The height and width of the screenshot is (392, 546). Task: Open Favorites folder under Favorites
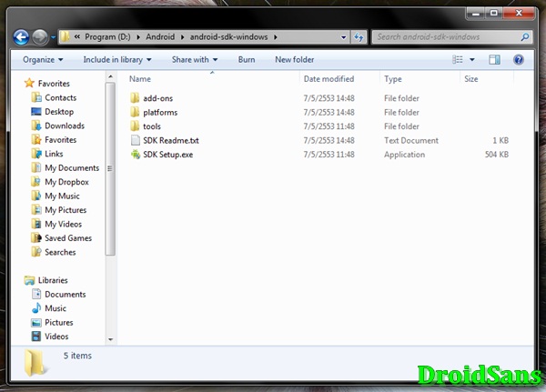[x=54, y=139]
